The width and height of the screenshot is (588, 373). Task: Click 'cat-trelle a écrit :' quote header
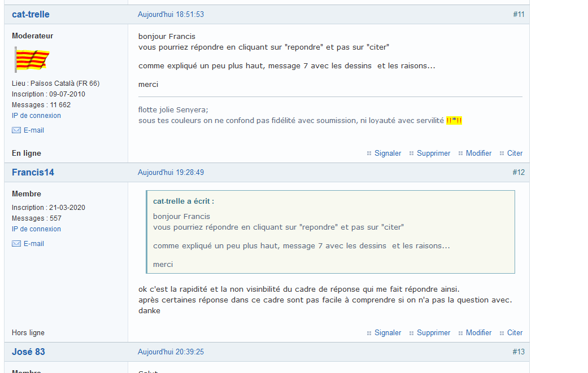(184, 201)
